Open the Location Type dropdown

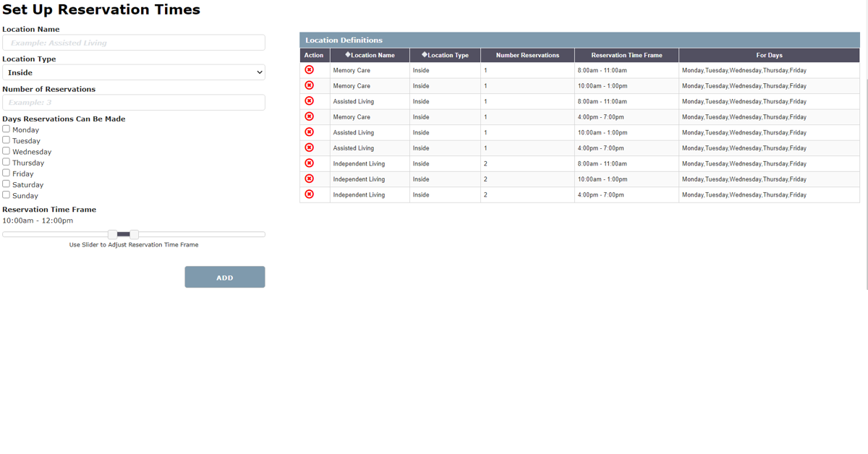point(134,72)
